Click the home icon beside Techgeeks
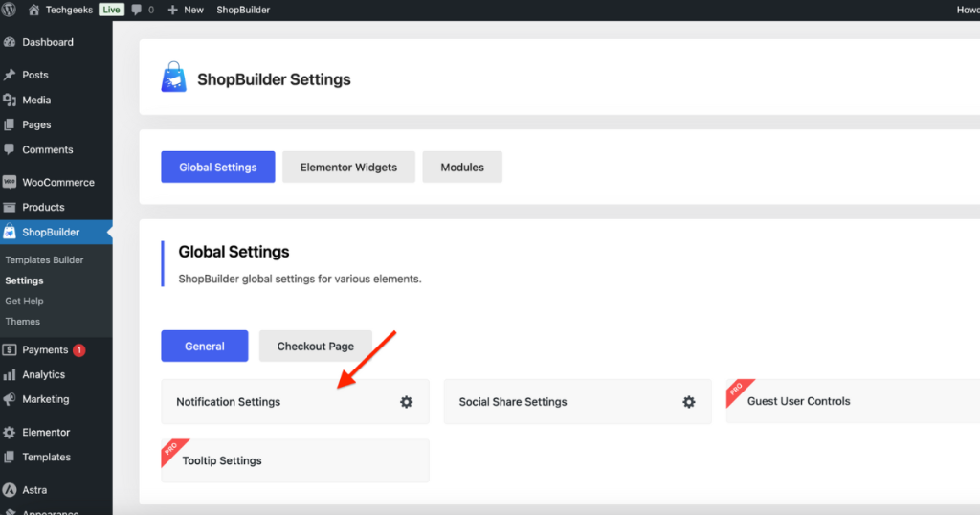The image size is (980, 515). tap(33, 10)
